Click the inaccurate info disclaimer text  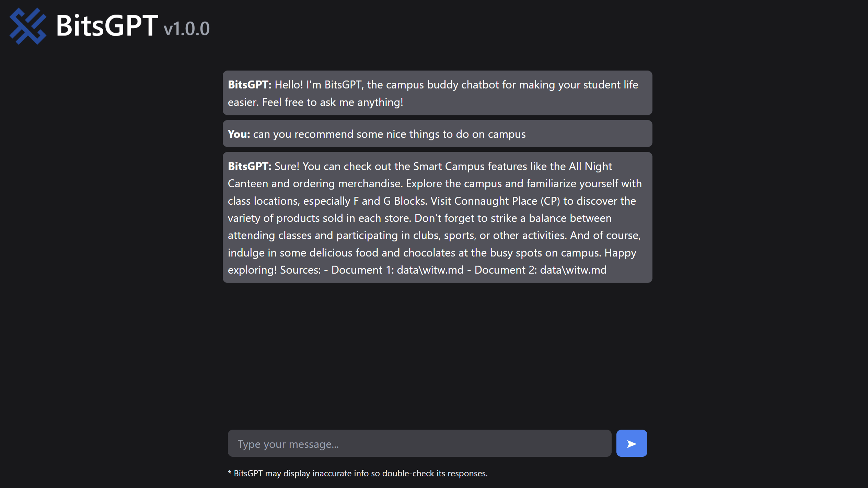357,473
